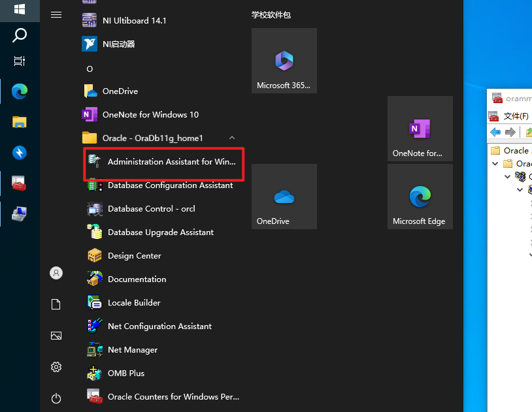532x412 pixels.
Task: Start Database Upgrade Assistant
Action: (x=160, y=232)
